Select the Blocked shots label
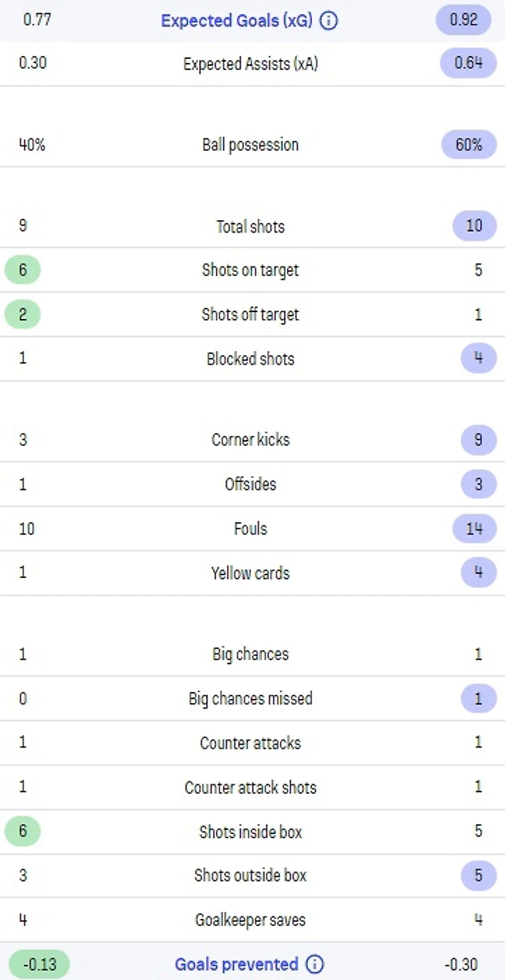The width and height of the screenshot is (505, 980). [x=250, y=359]
